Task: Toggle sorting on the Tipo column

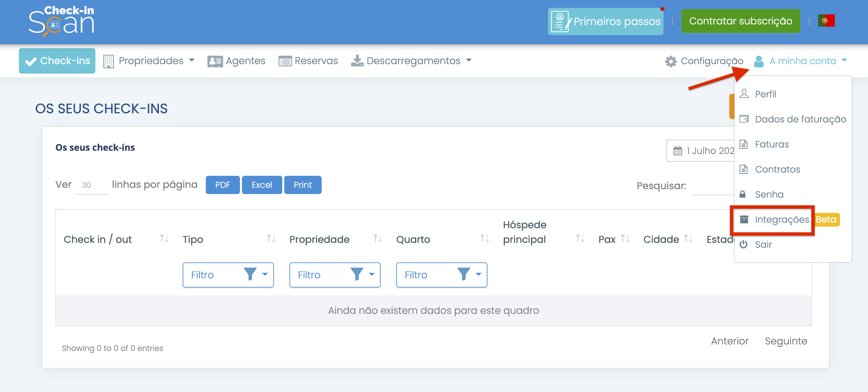Action: pos(271,239)
